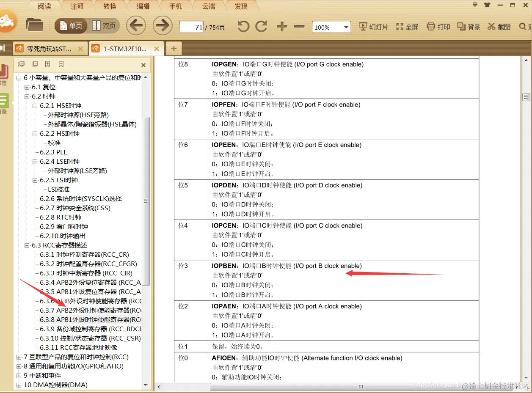Switch to double page view (双页)
This screenshot has width=532, height=393.
tap(104, 26)
